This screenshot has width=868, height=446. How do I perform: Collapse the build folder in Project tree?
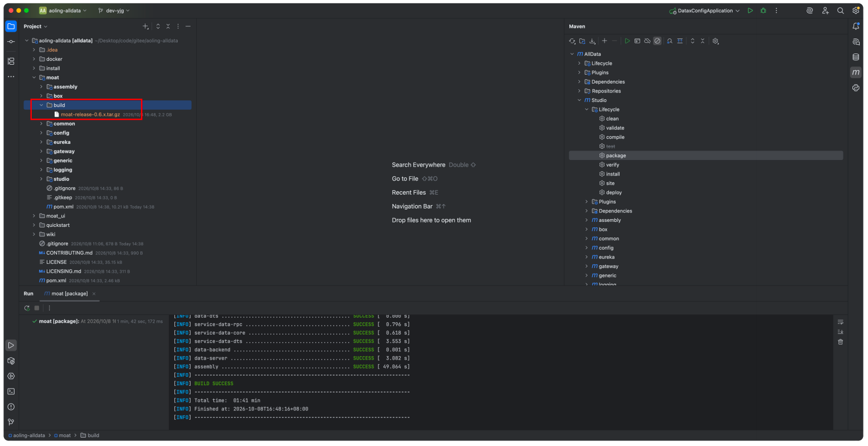pos(41,105)
